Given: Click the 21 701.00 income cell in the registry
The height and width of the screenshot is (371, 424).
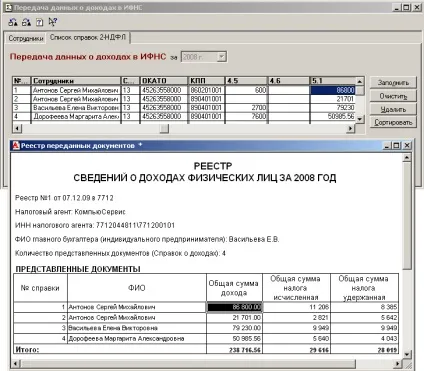Looking at the screenshot, I should (234, 318).
